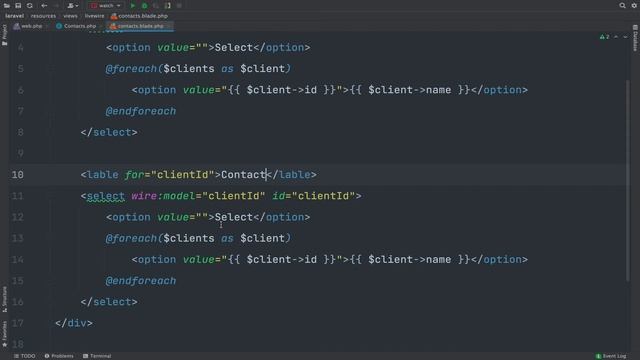
Task: Navigate back with the left arrow icon
Action: click(x=44, y=6)
